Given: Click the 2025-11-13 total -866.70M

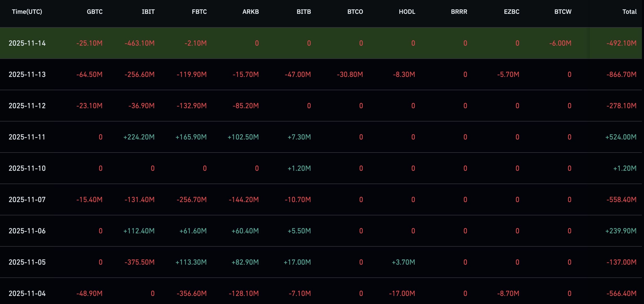Looking at the screenshot, I should (621, 75).
